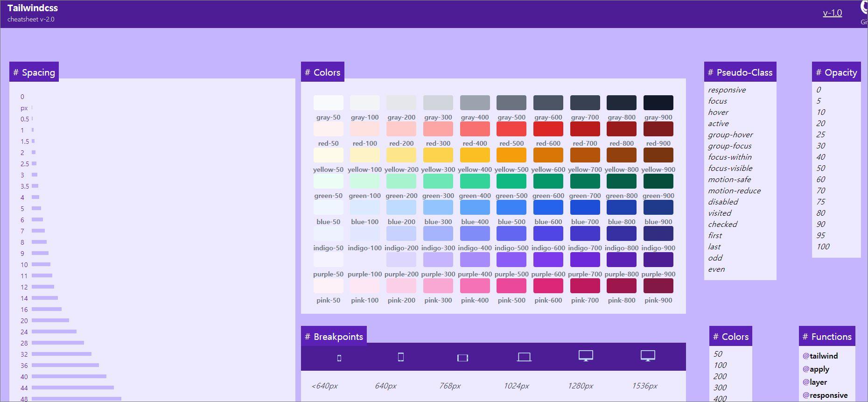Select the 'checked' pseudo-class entry
Screen dimensions: 868x402
(x=722, y=224)
